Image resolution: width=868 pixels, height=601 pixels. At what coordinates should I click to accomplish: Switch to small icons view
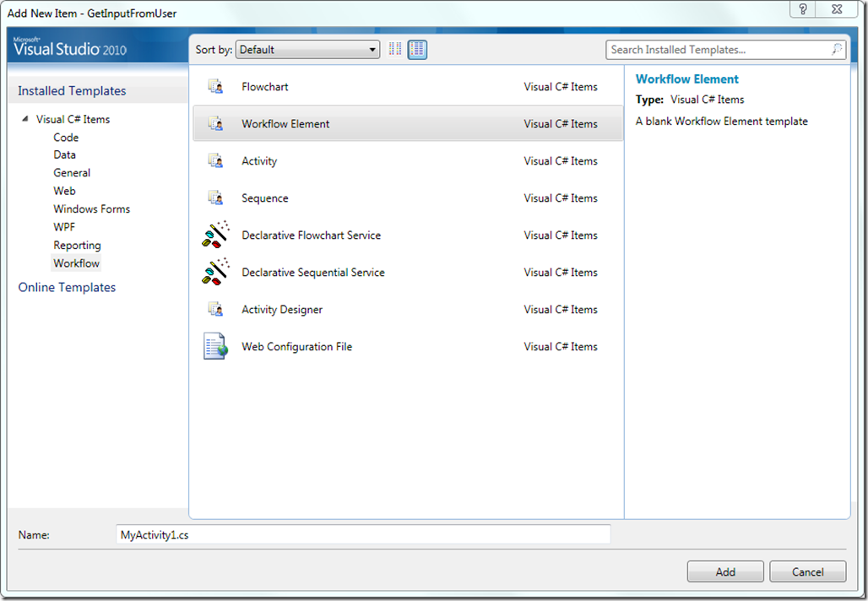395,49
